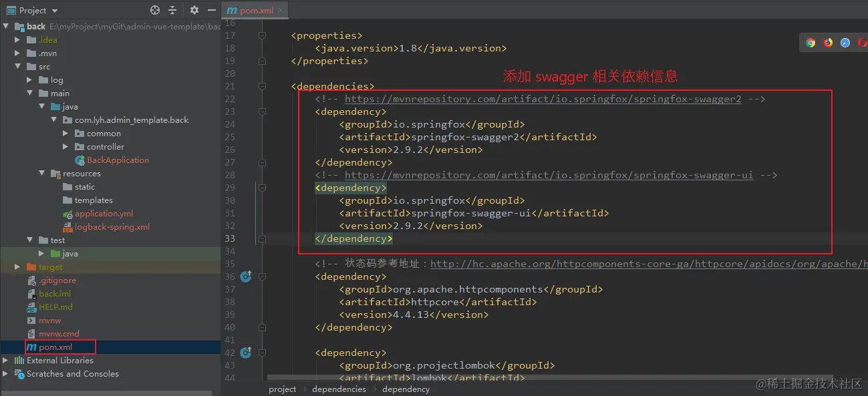
Task: Collapse com.lyh.admin_template.back package
Action: click(x=54, y=120)
